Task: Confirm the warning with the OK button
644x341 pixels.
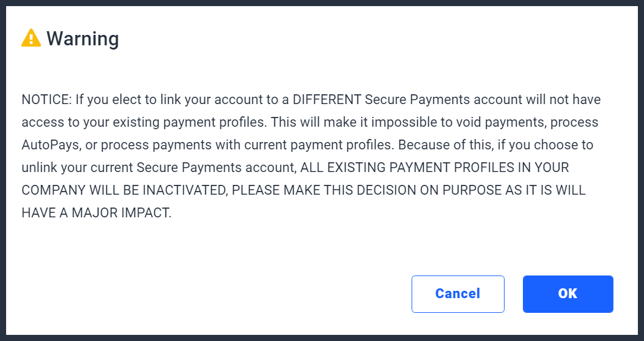Action: 568,294
